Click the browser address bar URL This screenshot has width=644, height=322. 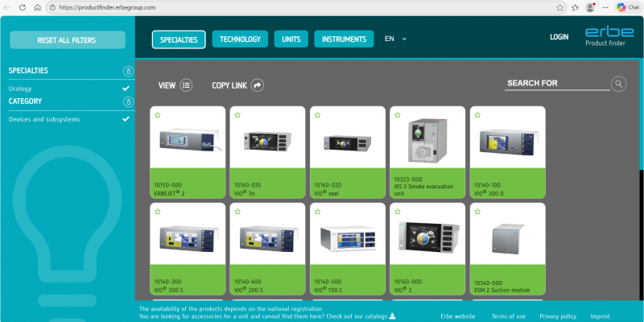pyautogui.click(x=107, y=7)
